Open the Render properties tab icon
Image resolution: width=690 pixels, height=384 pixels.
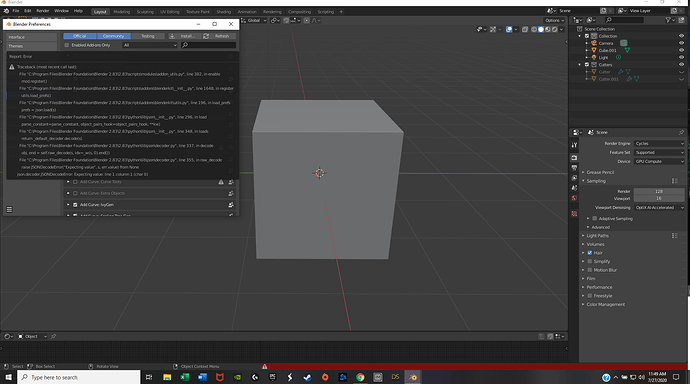[x=574, y=157]
